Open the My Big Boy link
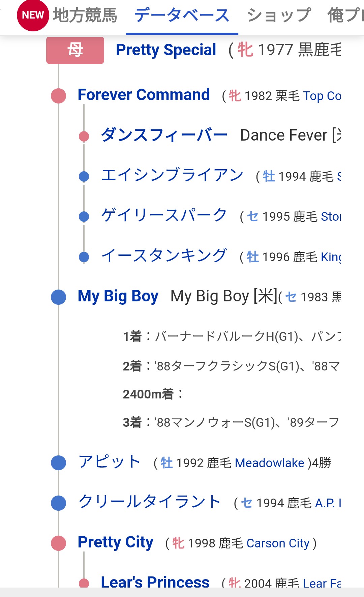This screenshot has width=364, height=597. (118, 296)
